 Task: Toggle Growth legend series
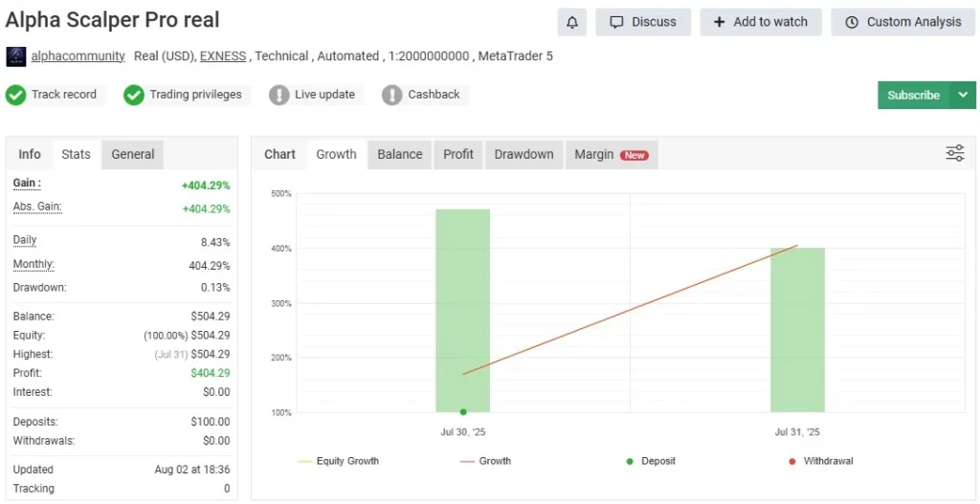pyautogui.click(x=485, y=462)
